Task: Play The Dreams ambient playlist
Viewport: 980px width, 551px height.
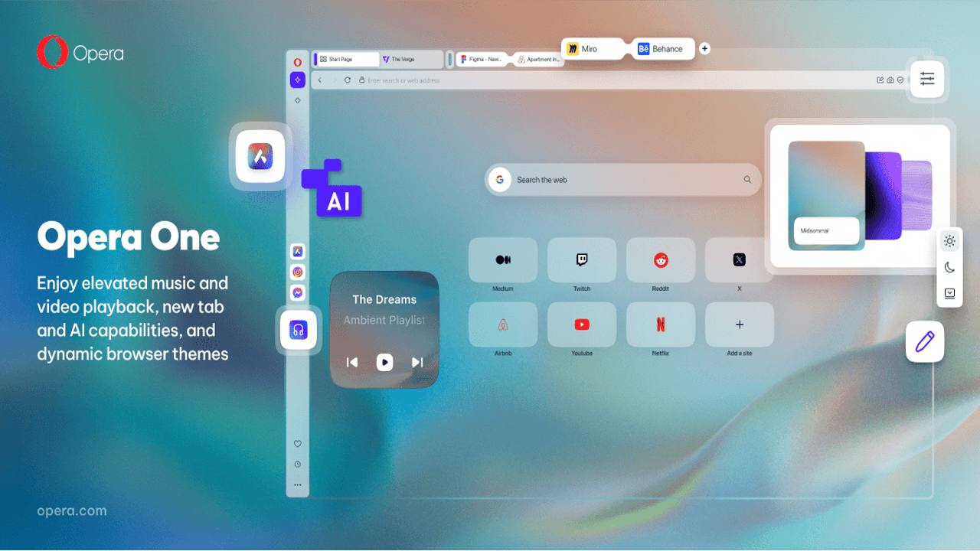Action: coord(384,363)
